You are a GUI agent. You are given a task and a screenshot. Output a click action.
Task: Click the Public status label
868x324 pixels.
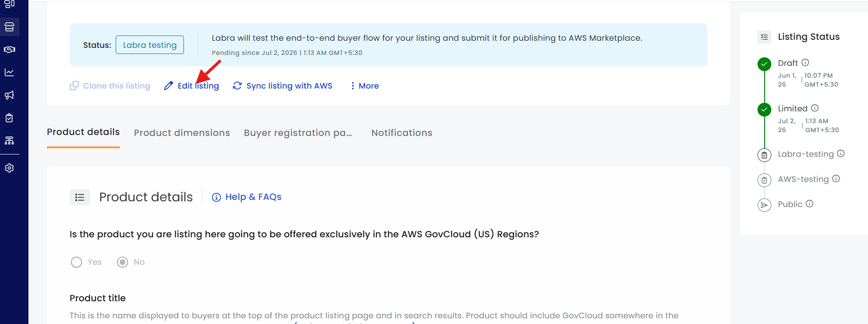click(x=790, y=204)
